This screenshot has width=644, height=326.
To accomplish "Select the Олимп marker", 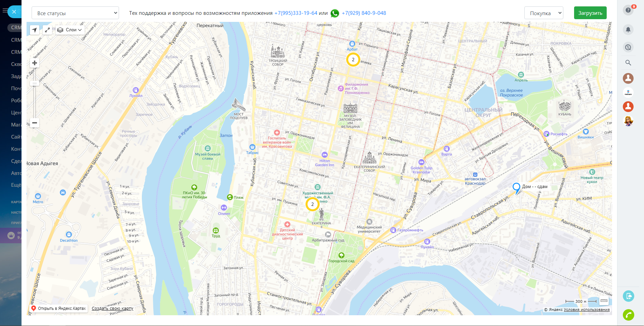I will pos(224,208).
